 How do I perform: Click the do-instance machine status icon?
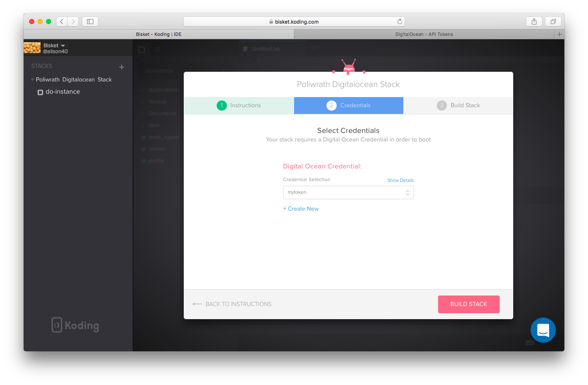tap(40, 92)
